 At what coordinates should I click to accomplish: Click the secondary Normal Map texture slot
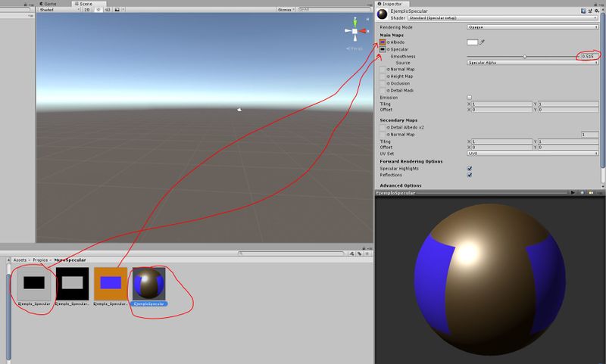point(383,135)
